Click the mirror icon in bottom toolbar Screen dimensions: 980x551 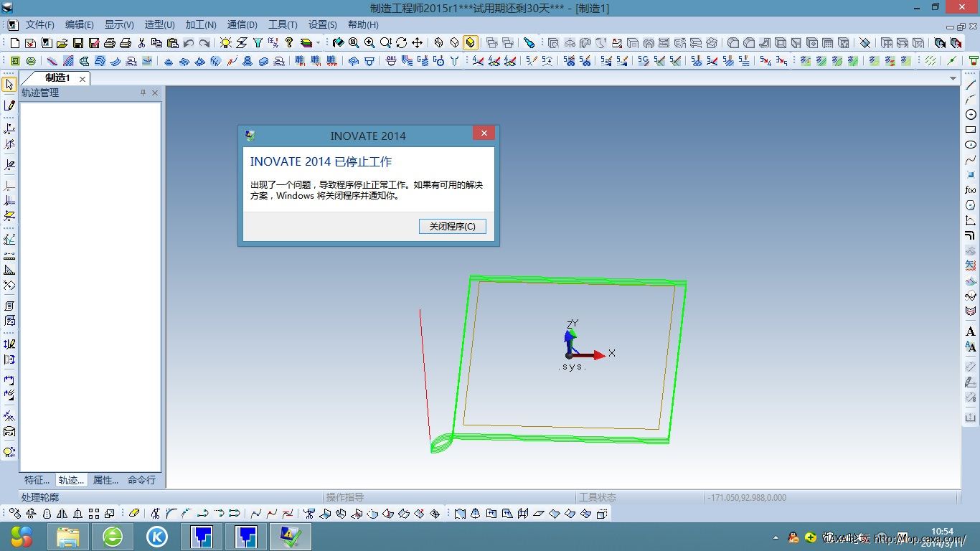pos(62,514)
